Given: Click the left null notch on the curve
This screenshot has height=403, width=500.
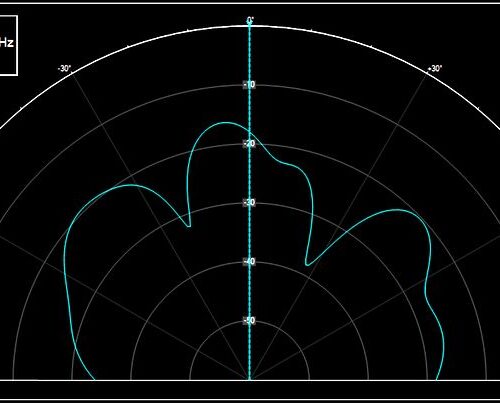Looking at the screenshot, I should pyautogui.click(x=189, y=226).
